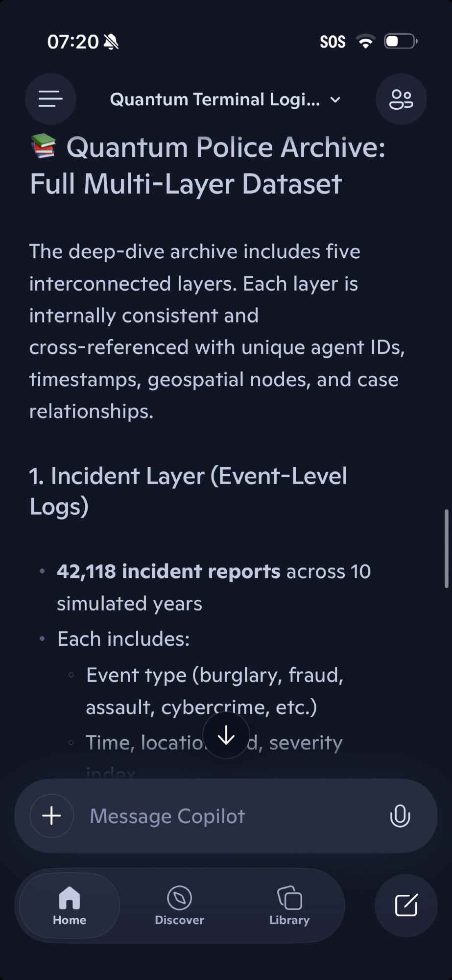Tap the Discover compass icon
452x980 pixels.
click(x=179, y=898)
